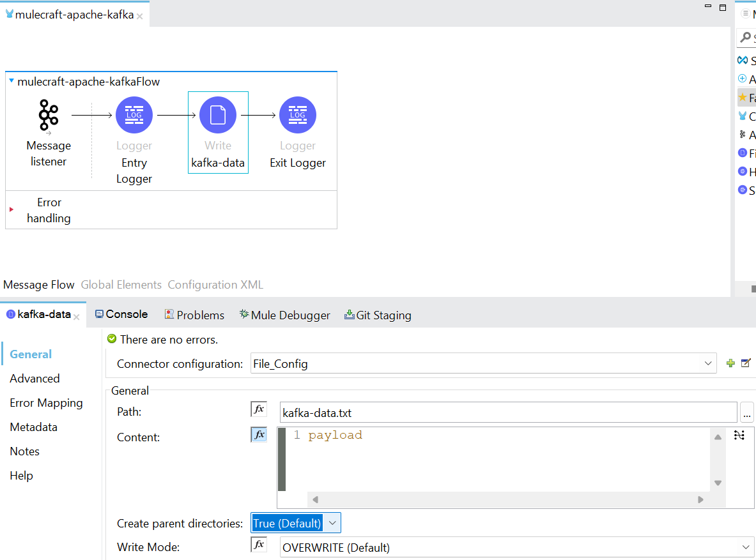Open the Error Mapping settings section
Viewport: 756px width, 560px height.
click(x=46, y=403)
